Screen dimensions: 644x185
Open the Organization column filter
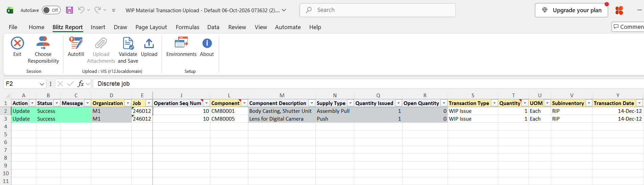(x=128, y=103)
